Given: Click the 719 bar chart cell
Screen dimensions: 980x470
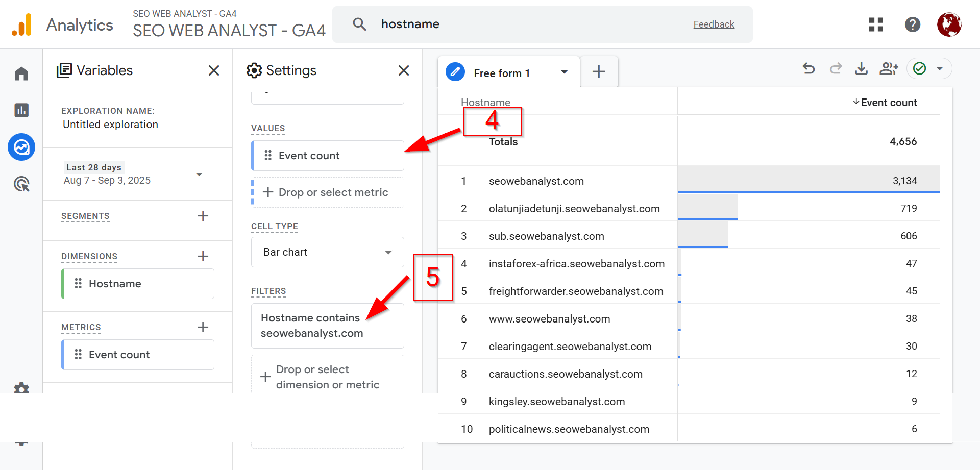Looking at the screenshot, I should pos(809,207).
